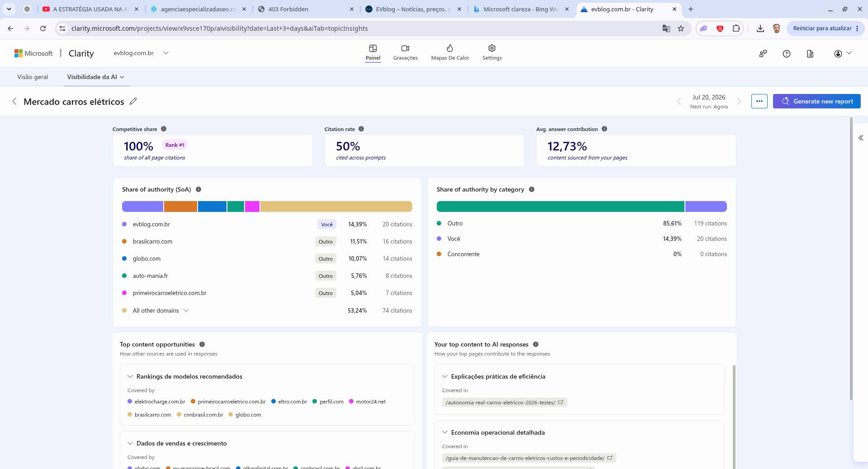Close the evblog.com.br Clarity browser tab
Image resolution: width=868 pixels, height=469 pixels.
click(675, 9)
